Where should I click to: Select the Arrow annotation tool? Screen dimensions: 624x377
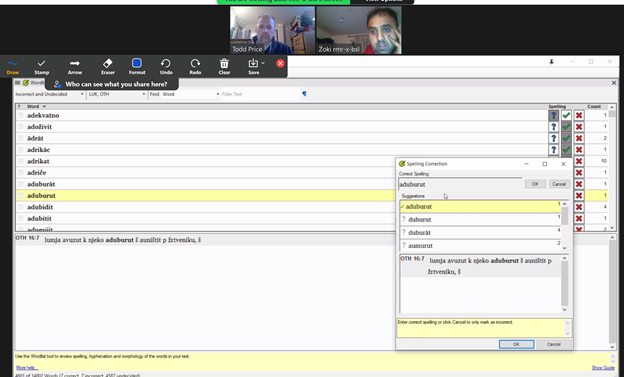click(x=74, y=66)
